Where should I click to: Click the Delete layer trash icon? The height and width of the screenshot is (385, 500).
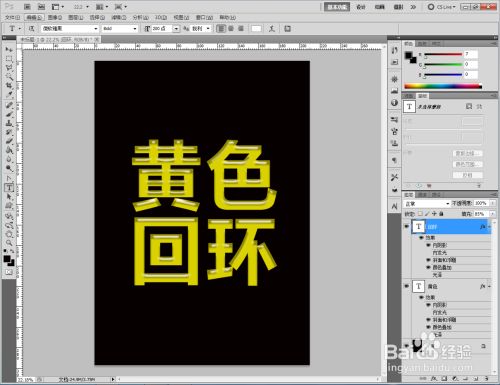point(487,379)
